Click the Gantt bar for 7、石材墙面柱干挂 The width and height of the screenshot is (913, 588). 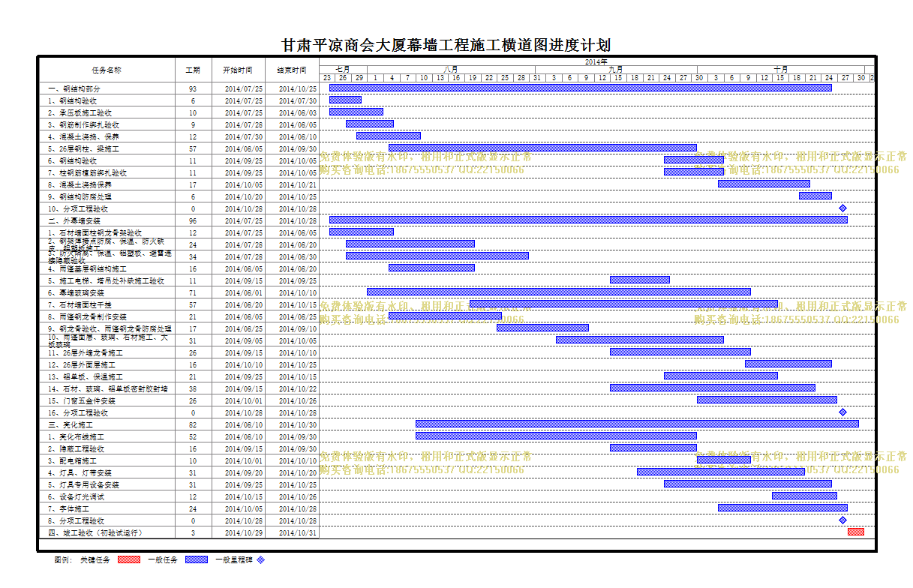click(623, 304)
